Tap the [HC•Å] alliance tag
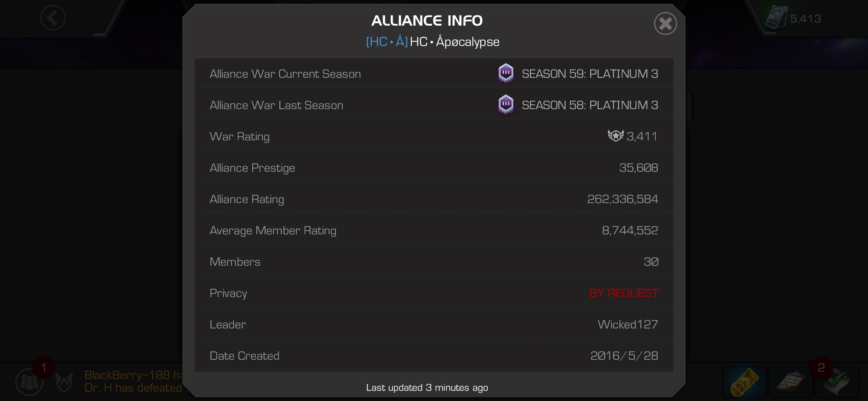 [387, 42]
